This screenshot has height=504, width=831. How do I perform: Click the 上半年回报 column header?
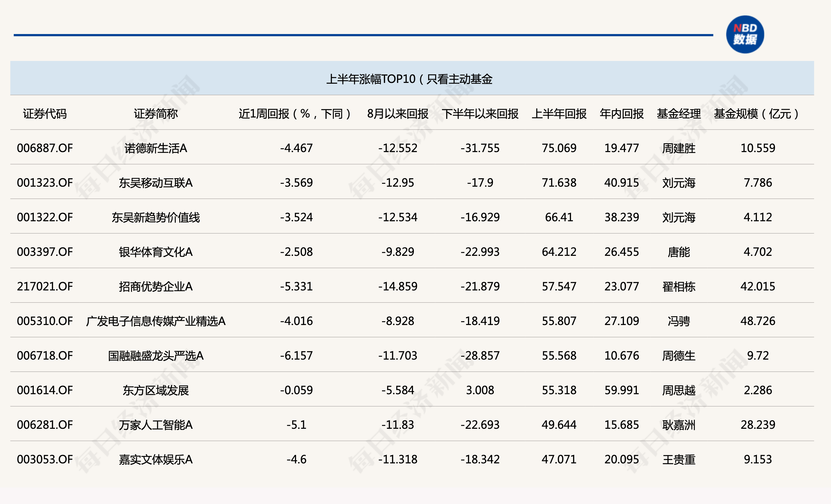559,114
